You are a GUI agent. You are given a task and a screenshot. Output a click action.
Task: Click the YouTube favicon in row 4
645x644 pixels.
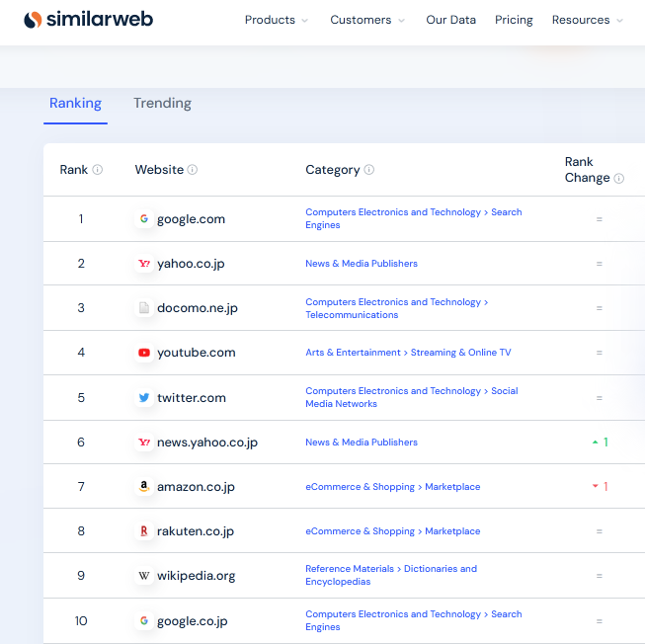click(144, 353)
